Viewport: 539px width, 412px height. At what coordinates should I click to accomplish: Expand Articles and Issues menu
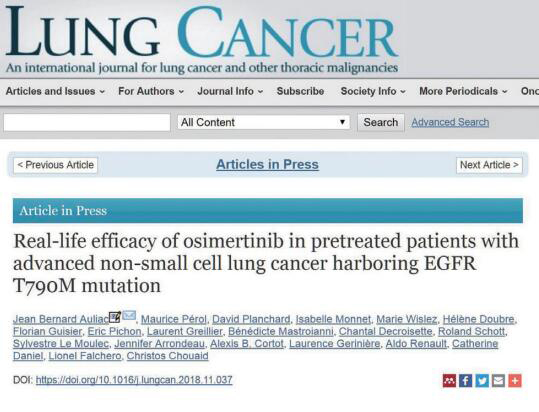tap(55, 91)
